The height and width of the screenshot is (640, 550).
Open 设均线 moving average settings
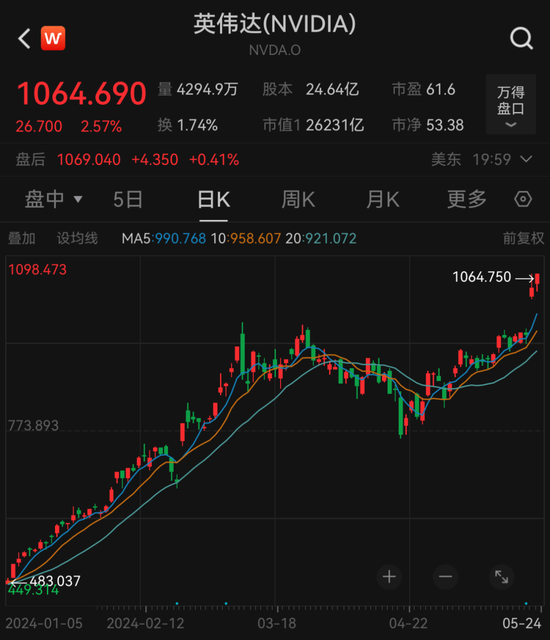tap(77, 238)
